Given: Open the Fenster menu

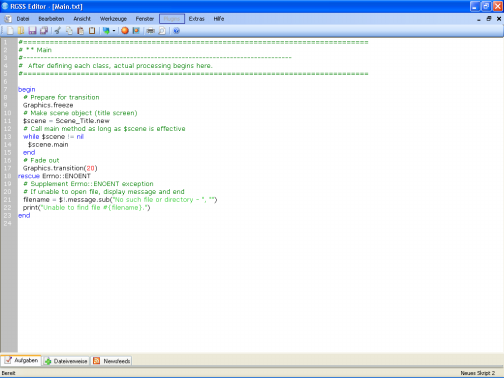Looking at the screenshot, I should [145, 19].
